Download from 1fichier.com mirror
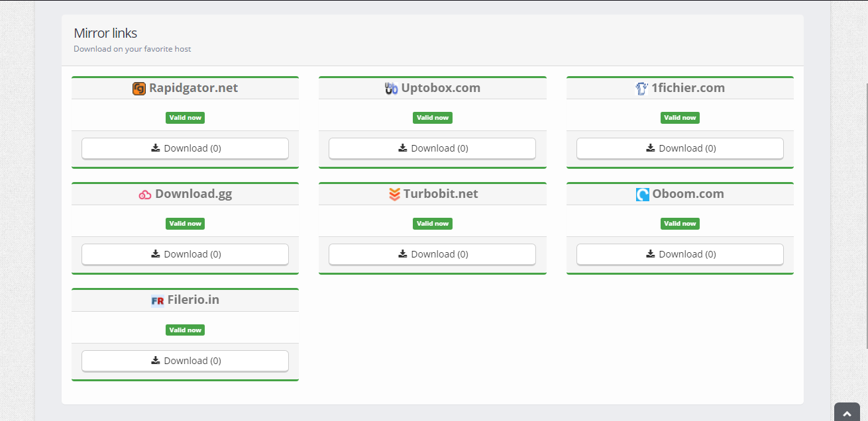The image size is (868, 421). pos(680,148)
